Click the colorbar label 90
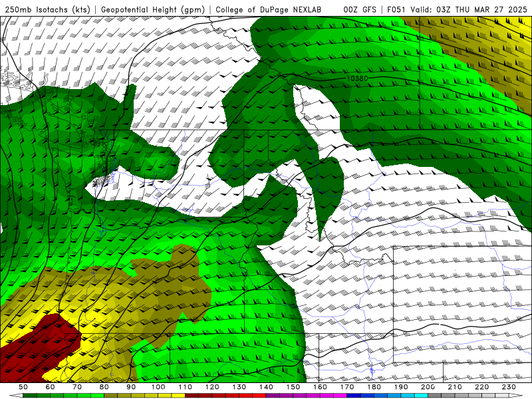 [x=131, y=387]
